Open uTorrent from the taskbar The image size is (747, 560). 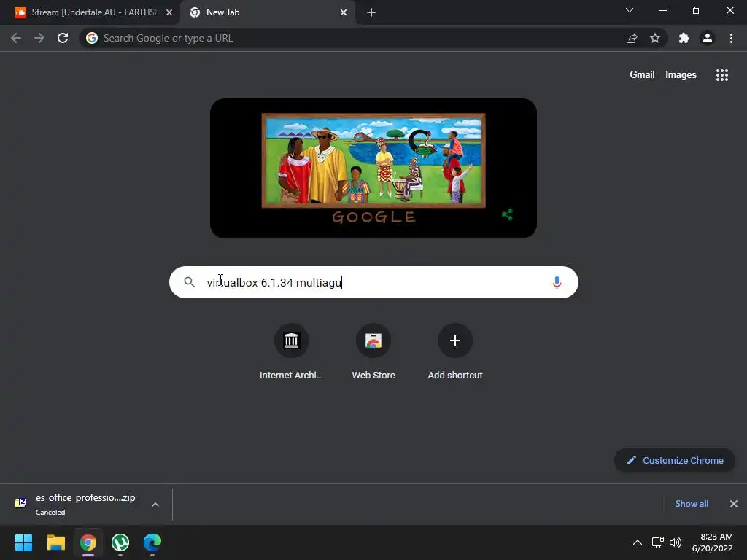120,542
